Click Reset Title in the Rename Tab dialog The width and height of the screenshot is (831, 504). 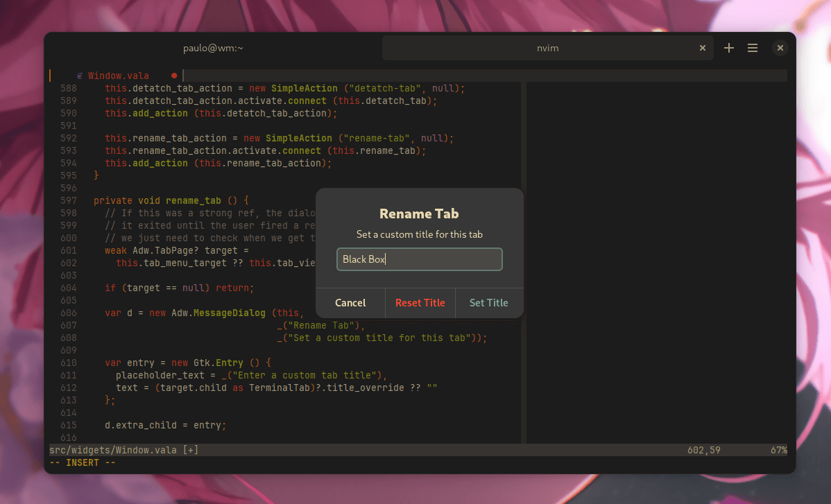coord(420,303)
